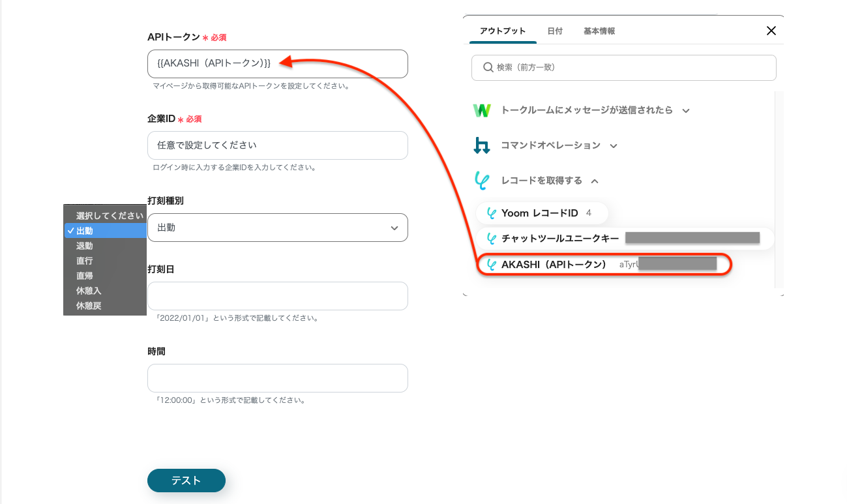Click the Yoom icon beside レコードを取得する
847x504 pixels.
pyautogui.click(x=482, y=181)
